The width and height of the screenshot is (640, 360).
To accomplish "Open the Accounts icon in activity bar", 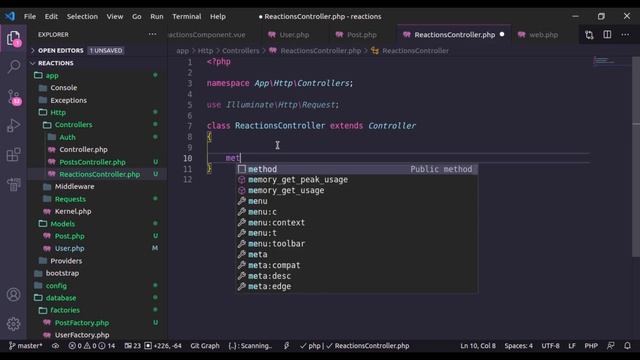I will point(13,295).
